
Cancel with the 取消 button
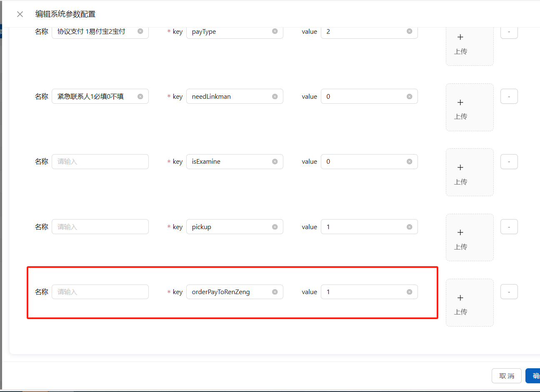[x=507, y=376]
